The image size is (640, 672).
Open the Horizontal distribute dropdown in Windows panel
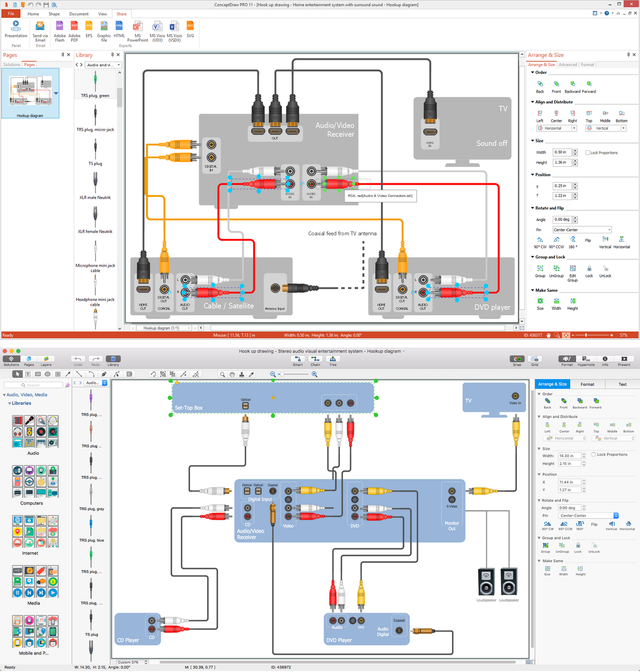click(x=557, y=128)
